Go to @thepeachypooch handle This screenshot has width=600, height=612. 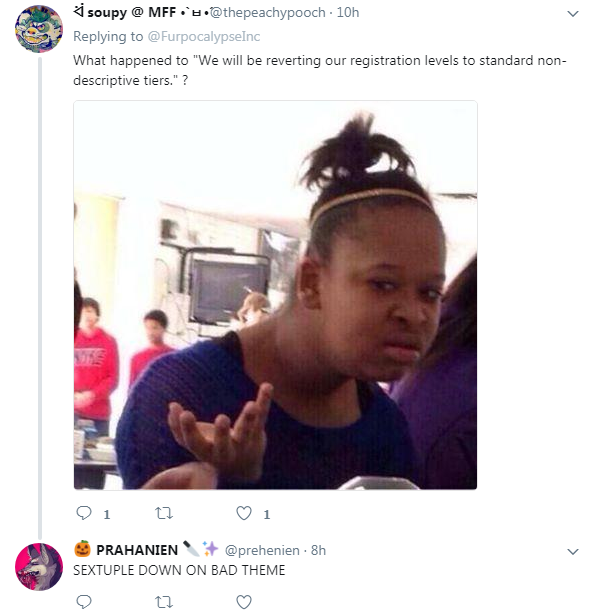[267, 12]
